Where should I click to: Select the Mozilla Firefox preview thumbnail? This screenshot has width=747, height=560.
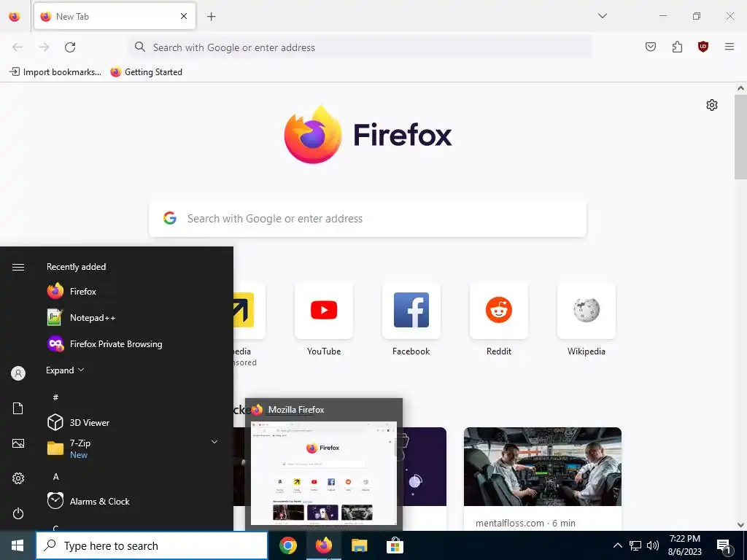point(324,472)
